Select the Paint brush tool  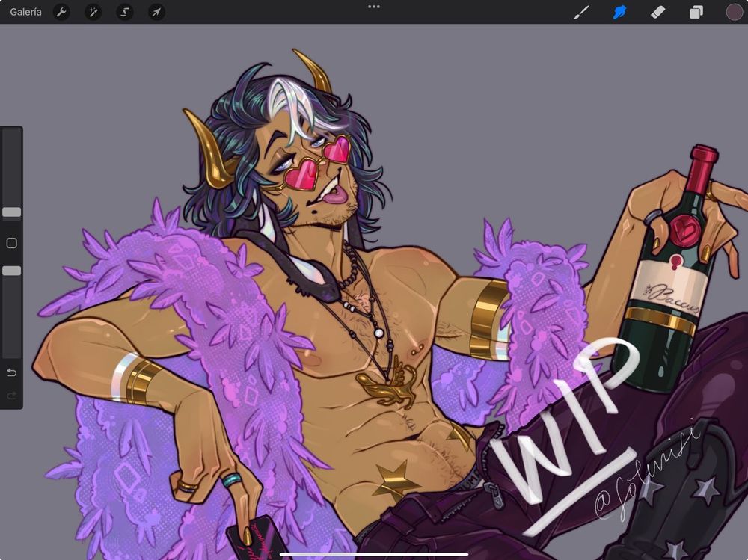(x=581, y=12)
